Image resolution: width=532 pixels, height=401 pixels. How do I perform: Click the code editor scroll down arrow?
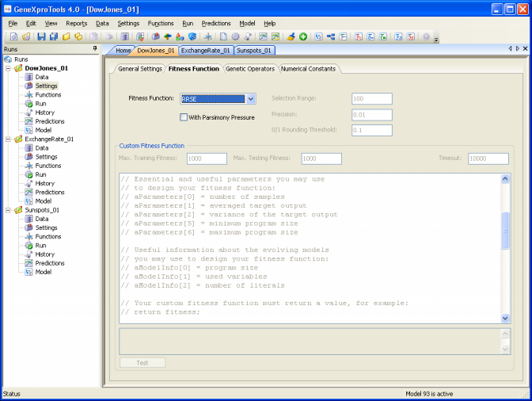pyautogui.click(x=505, y=318)
